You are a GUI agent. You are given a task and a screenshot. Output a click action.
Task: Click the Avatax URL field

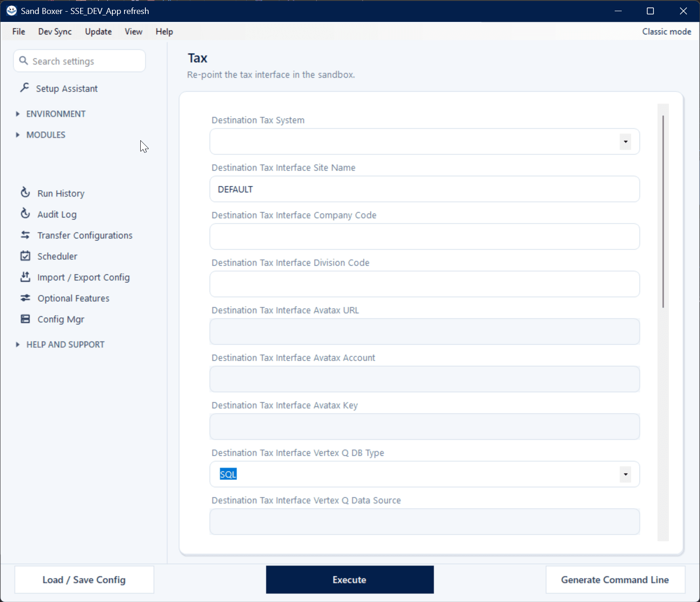click(425, 332)
